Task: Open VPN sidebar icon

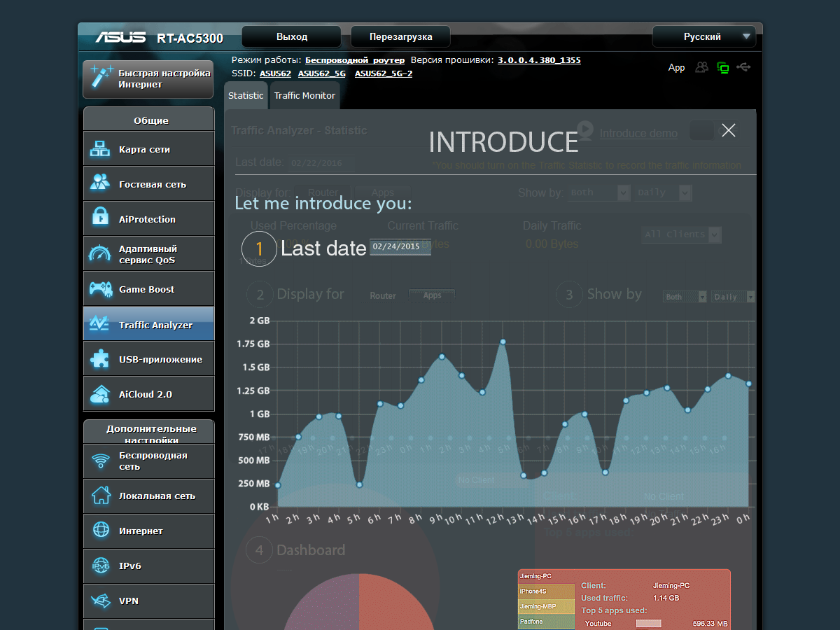Action: point(101,601)
